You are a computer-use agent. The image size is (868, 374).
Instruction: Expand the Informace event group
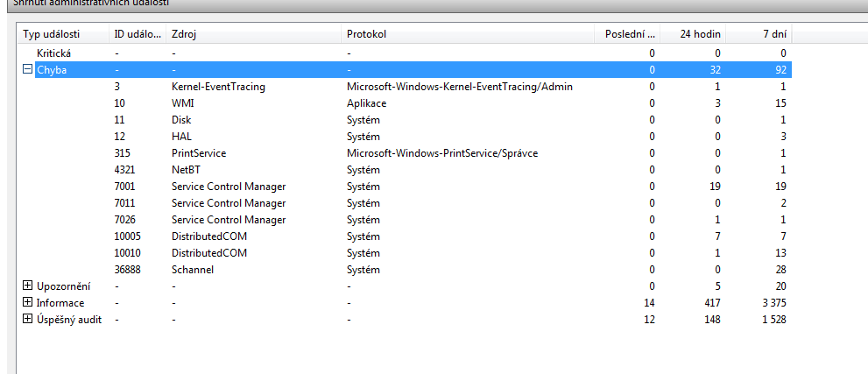point(27,303)
